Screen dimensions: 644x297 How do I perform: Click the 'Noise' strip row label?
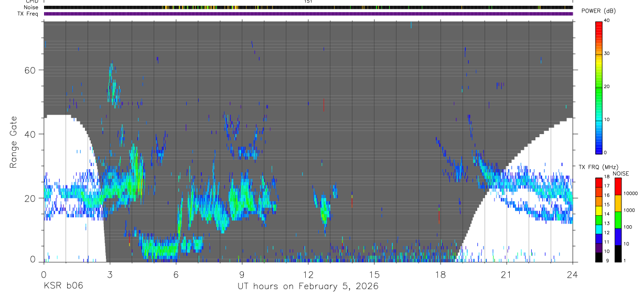point(30,7)
